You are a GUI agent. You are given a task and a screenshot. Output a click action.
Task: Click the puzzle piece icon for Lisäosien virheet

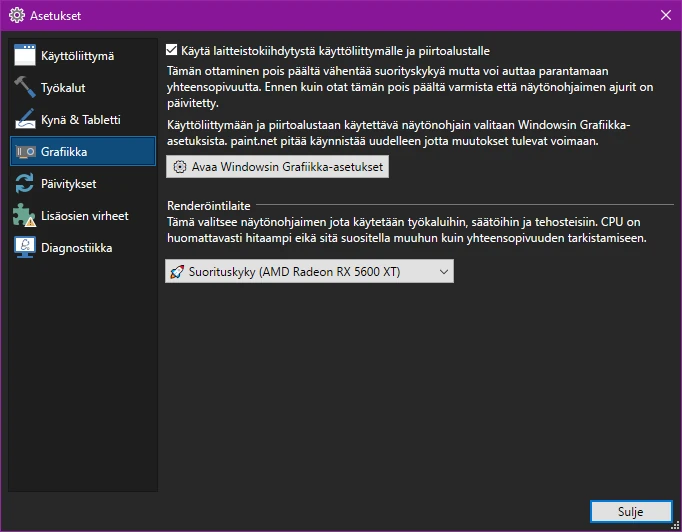coord(25,216)
